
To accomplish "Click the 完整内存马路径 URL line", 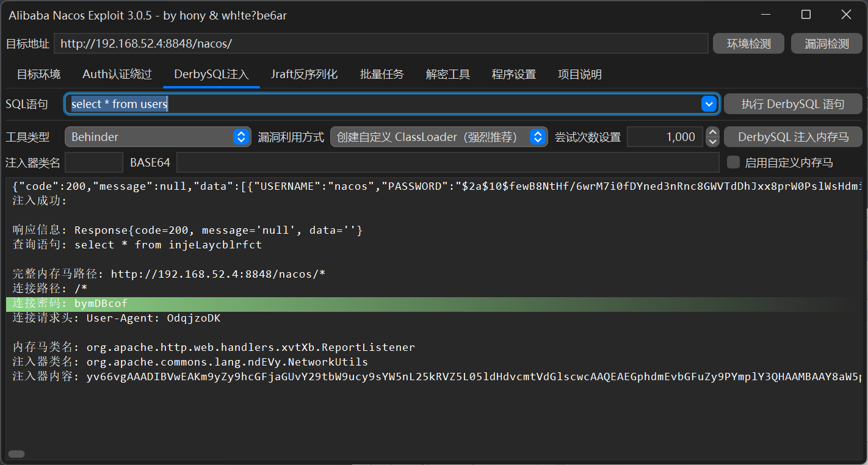I will [x=169, y=275].
